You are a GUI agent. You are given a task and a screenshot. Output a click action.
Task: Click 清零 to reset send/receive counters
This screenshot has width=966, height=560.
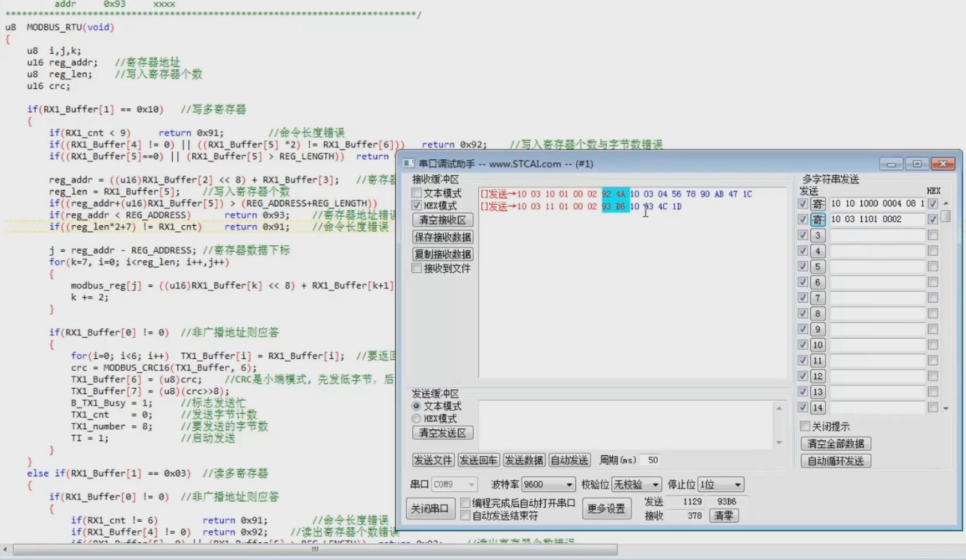(x=723, y=515)
